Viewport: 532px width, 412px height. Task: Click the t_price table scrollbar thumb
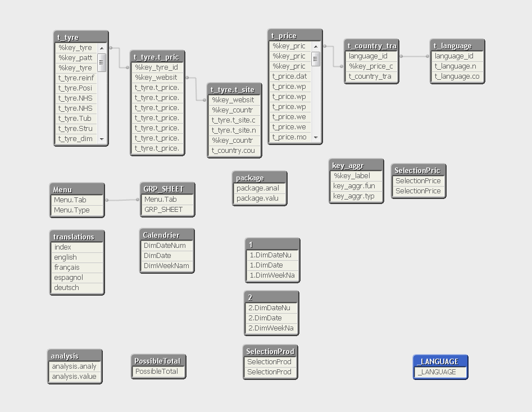point(316,59)
